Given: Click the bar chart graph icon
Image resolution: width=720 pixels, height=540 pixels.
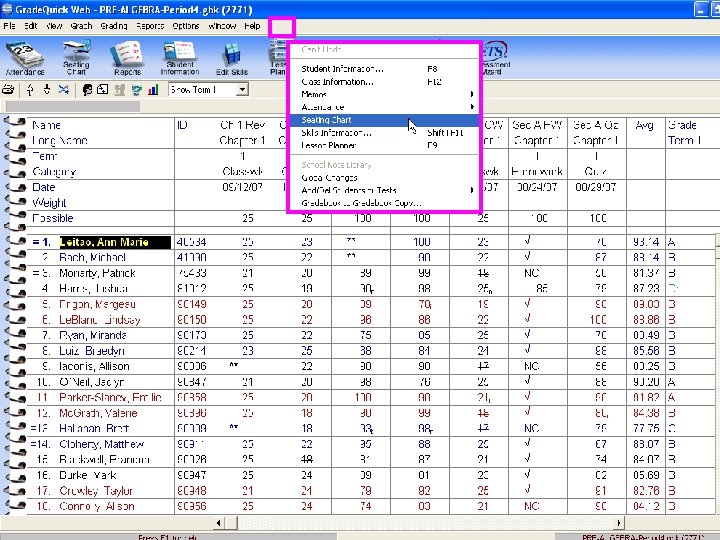Looking at the screenshot, I should 153,90.
